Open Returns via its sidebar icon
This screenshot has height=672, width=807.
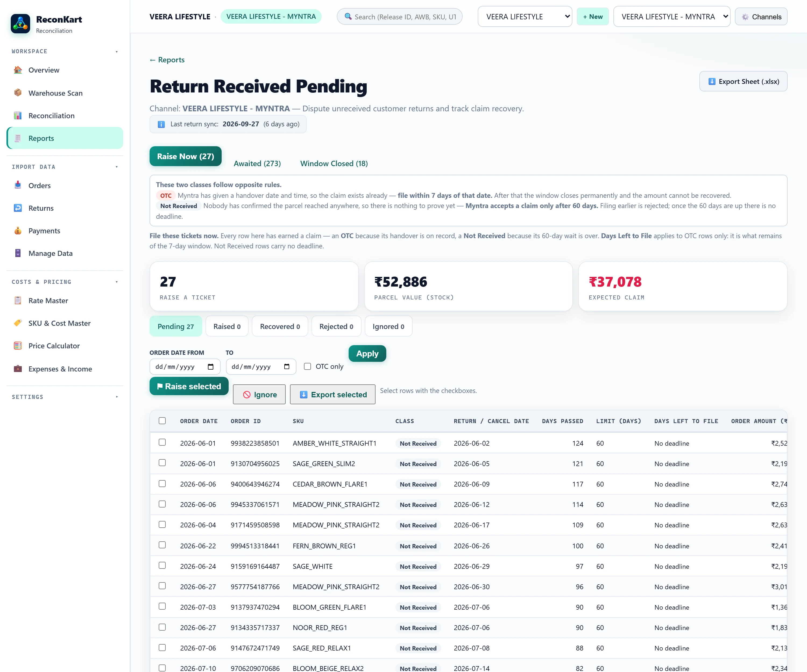click(x=18, y=208)
